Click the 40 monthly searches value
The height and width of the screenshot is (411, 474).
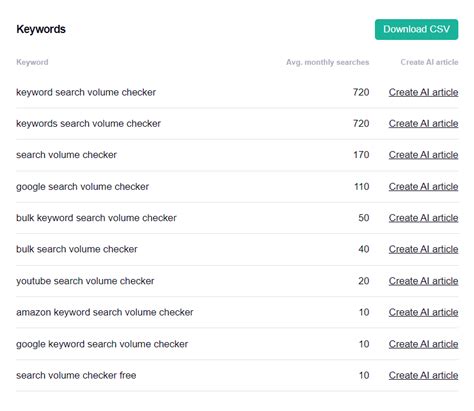(x=364, y=249)
